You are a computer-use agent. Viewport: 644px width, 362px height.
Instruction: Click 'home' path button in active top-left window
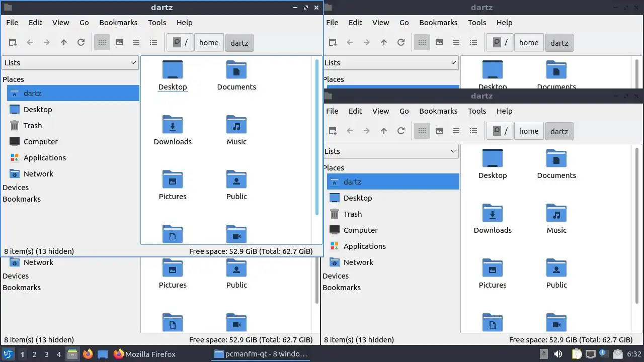point(209,43)
